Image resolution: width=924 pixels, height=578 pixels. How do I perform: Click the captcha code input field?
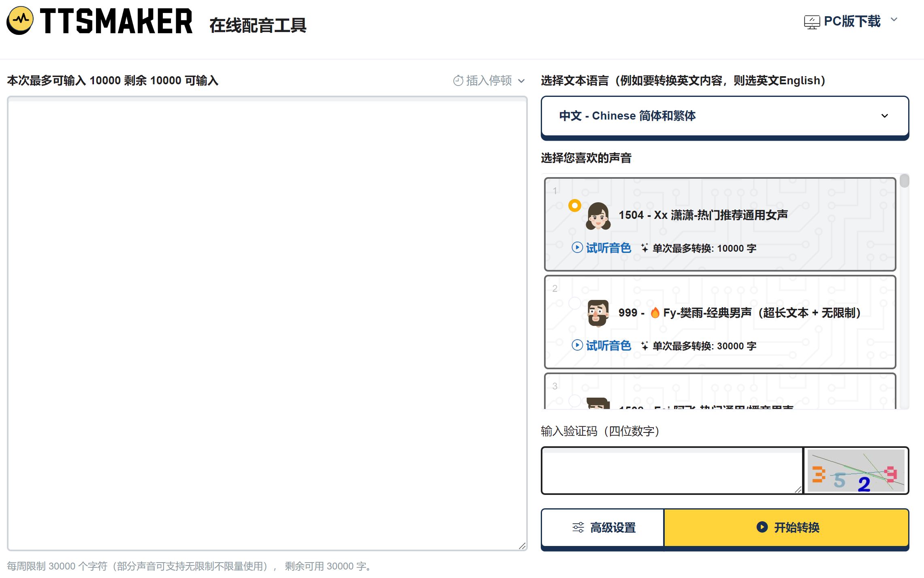[672, 471]
